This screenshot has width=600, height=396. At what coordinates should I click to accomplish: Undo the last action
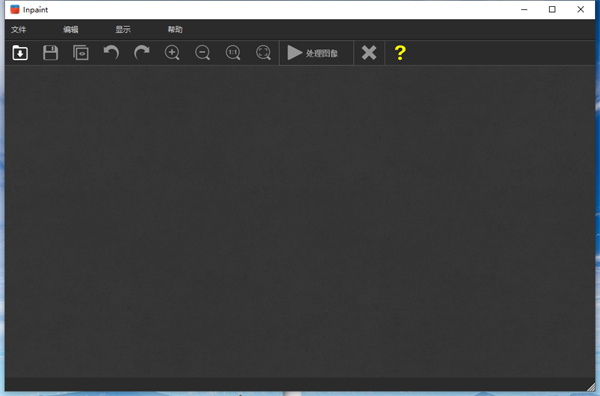[x=111, y=53]
